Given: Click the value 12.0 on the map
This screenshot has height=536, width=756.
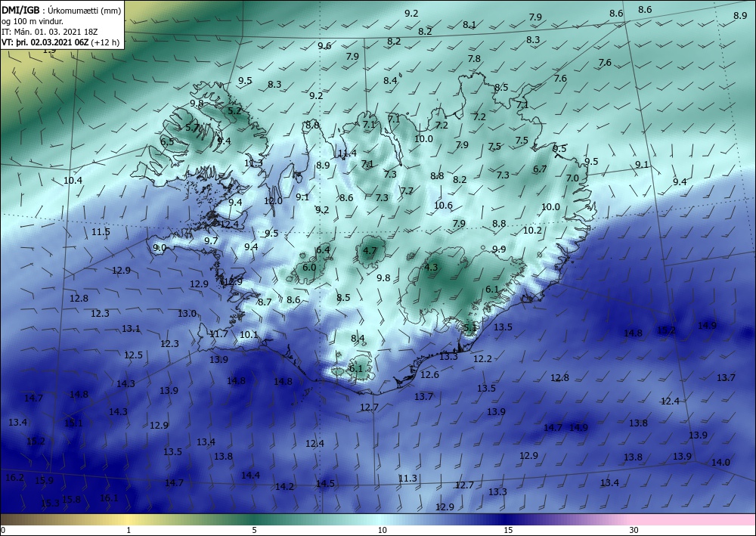Looking at the screenshot, I should tap(273, 201).
